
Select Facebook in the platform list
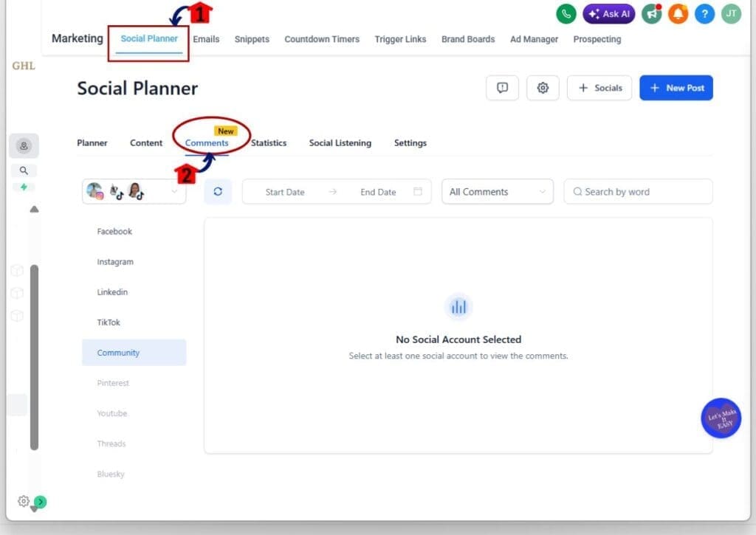click(114, 231)
